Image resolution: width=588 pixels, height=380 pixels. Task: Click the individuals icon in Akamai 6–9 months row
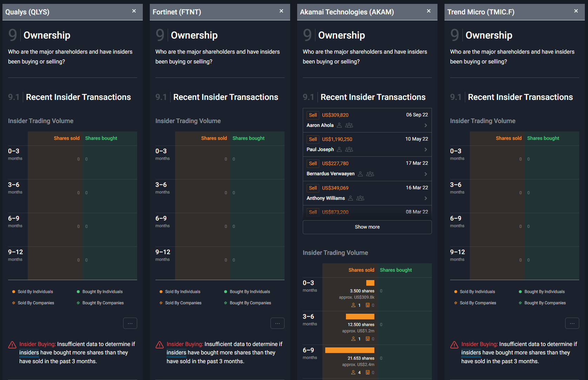[353, 373]
